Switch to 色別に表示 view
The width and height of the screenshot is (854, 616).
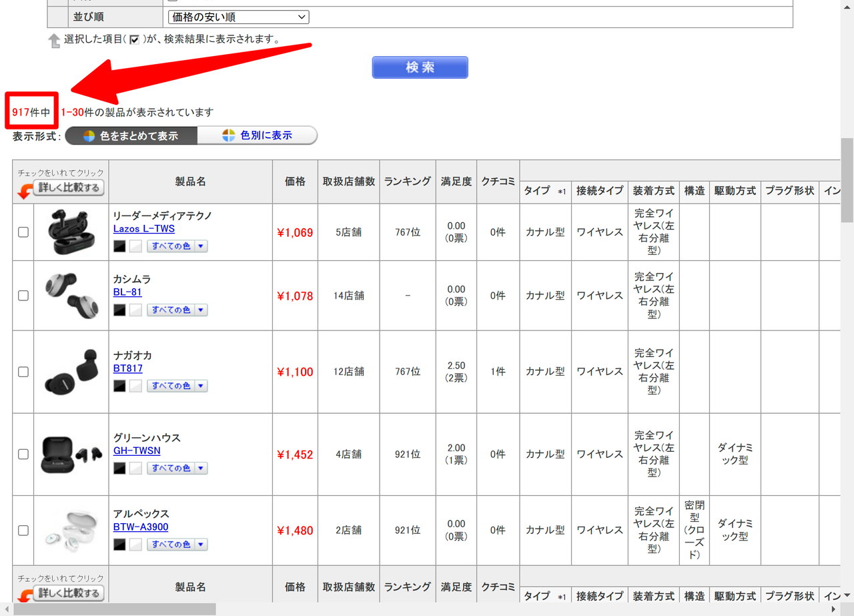258,135
